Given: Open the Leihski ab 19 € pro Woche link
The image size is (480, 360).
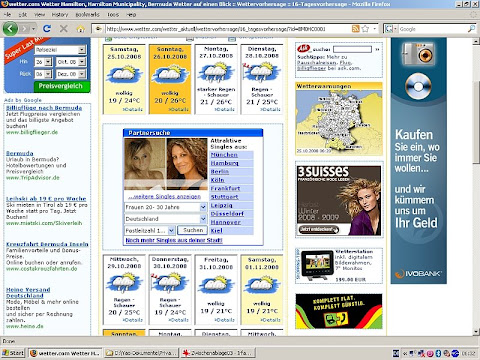Looking at the screenshot, I should click(46, 199).
